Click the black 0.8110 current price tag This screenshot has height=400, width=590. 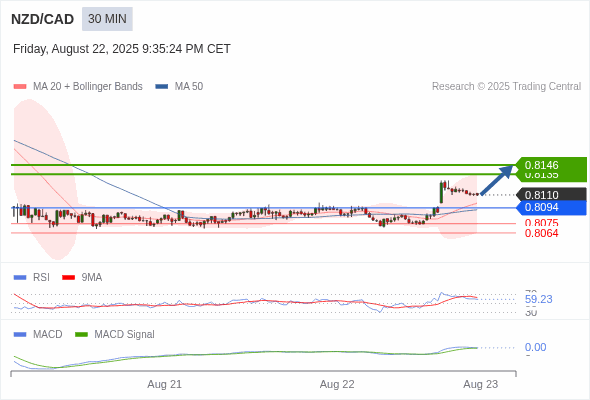tap(551, 195)
